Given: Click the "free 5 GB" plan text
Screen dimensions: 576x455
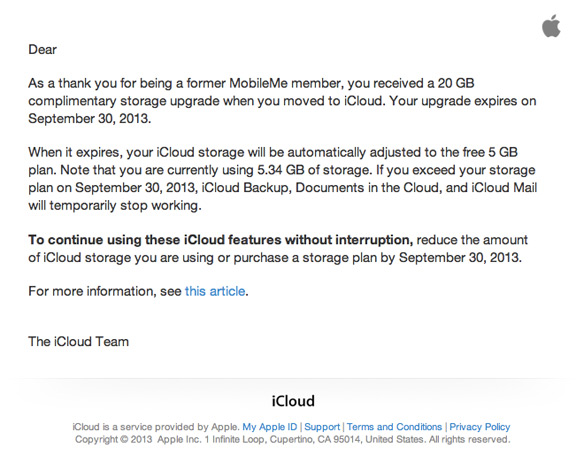Looking at the screenshot, I should pyautogui.click(x=490, y=152).
